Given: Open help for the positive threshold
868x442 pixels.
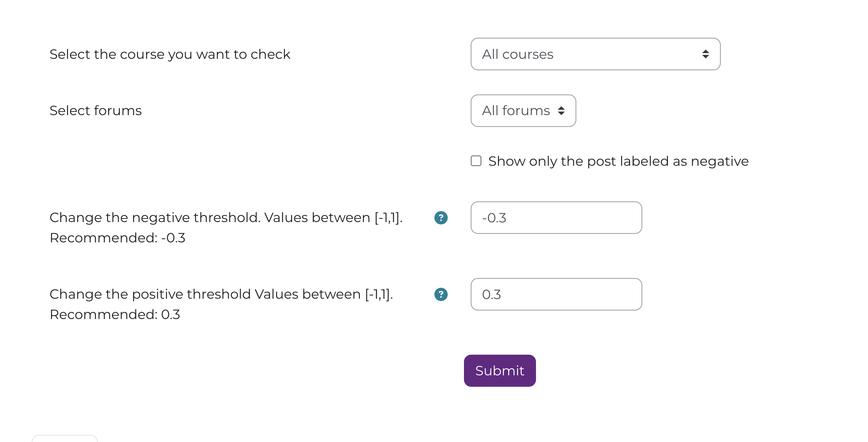Looking at the screenshot, I should click(x=441, y=294).
